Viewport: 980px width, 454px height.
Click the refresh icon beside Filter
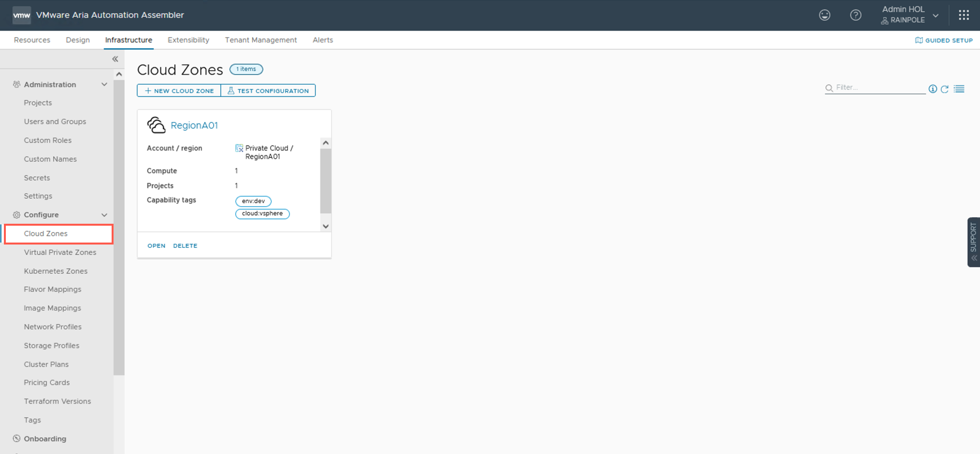[944, 89]
